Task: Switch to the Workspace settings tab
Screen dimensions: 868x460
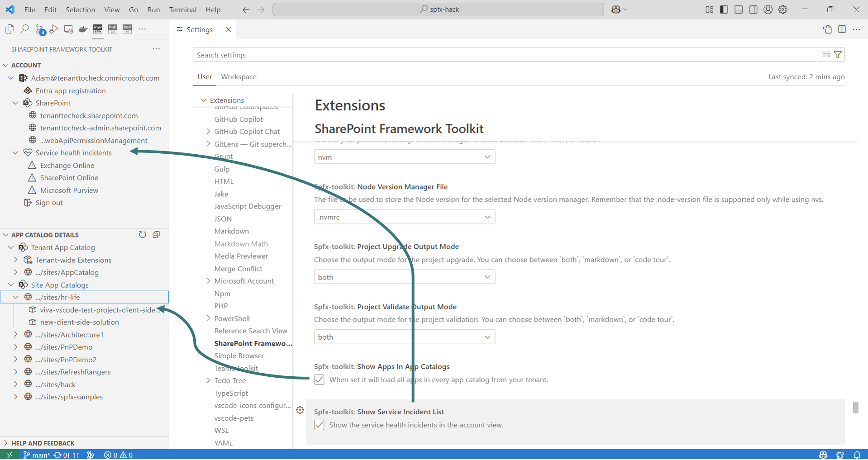Action: pos(238,76)
